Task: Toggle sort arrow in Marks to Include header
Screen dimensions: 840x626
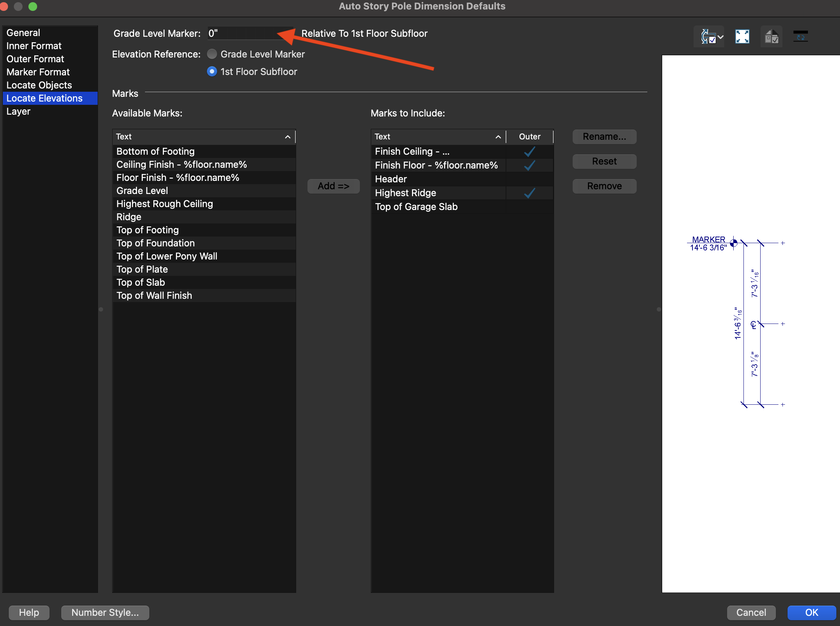Action: (498, 137)
